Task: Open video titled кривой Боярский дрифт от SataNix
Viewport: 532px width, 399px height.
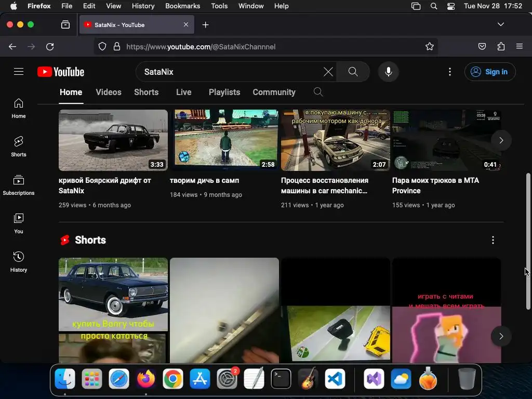Action: 105,185
